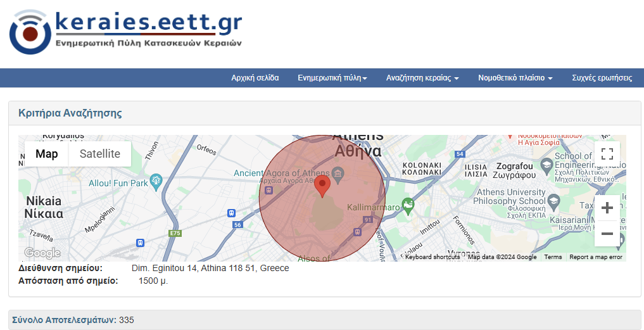
Task: Expand Νομοθετικό πλαίσιο menu
Action: coord(515,78)
